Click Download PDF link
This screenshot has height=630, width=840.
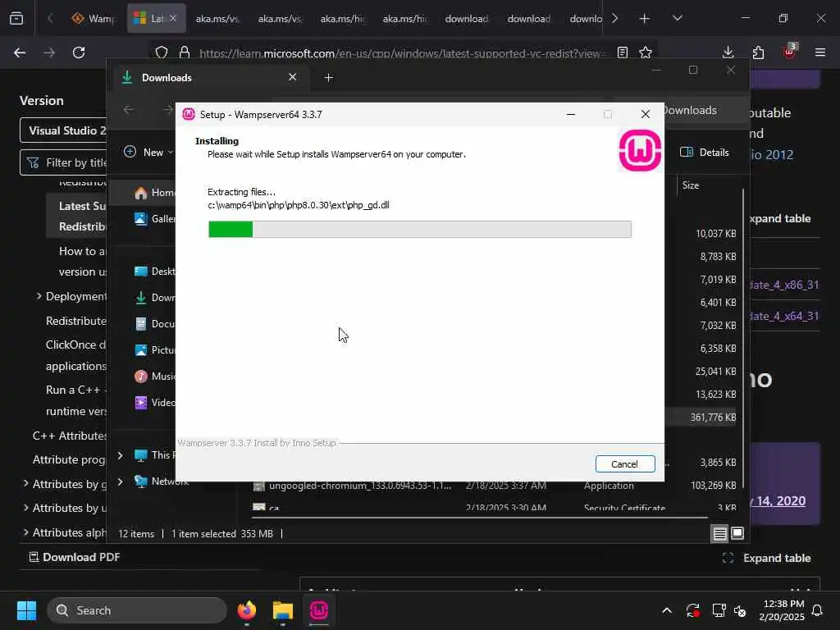(75, 557)
